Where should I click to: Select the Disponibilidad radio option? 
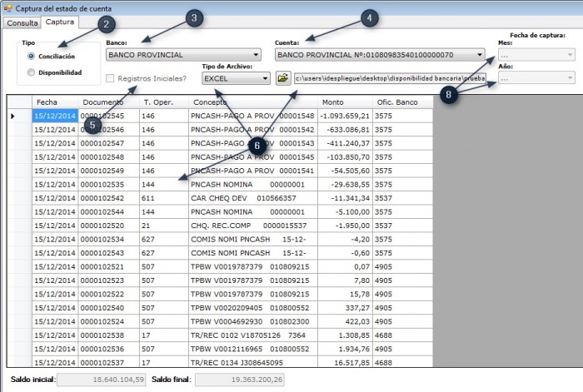pyautogui.click(x=32, y=72)
